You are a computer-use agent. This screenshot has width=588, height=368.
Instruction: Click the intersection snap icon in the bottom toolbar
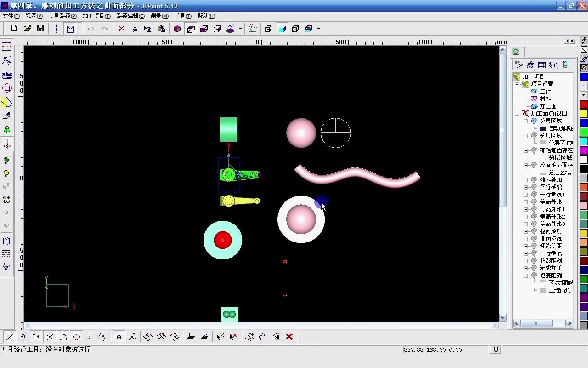pyautogui.click(x=50, y=337)
